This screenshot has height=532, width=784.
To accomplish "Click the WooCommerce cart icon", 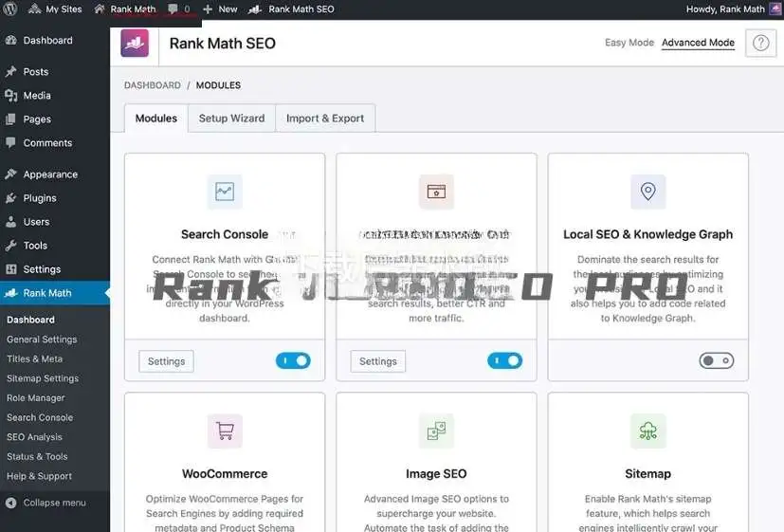I will pyautogui.click(x=225, y=431).
